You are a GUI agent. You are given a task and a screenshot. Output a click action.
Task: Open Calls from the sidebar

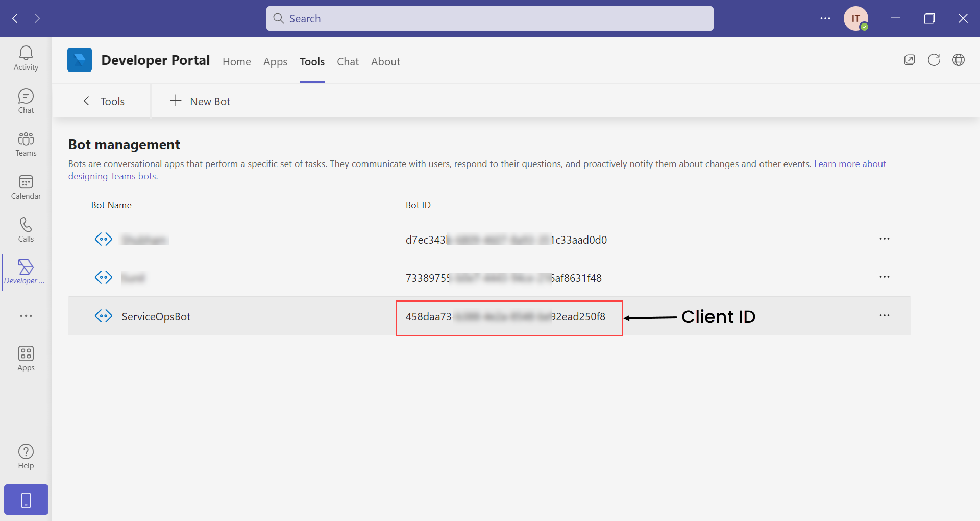pyautogui.click(x=26, y=230)
